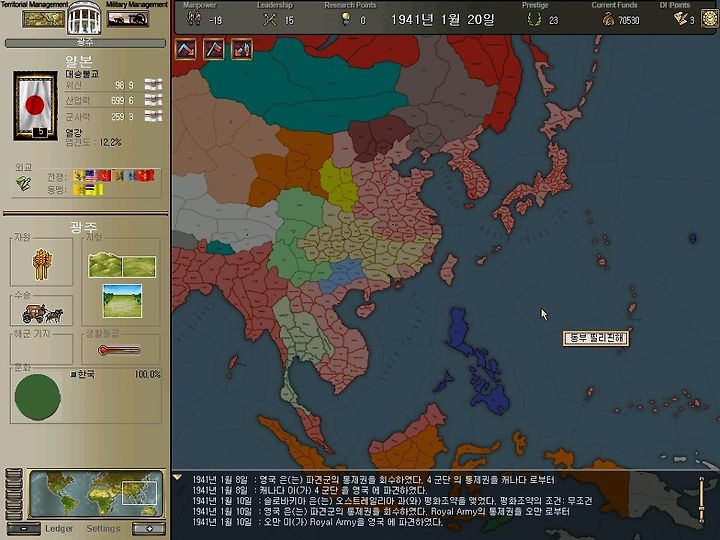The image size is (720, 540).
Task: Click the Current Funds money bag icon
Action: [x=608, y=19]
